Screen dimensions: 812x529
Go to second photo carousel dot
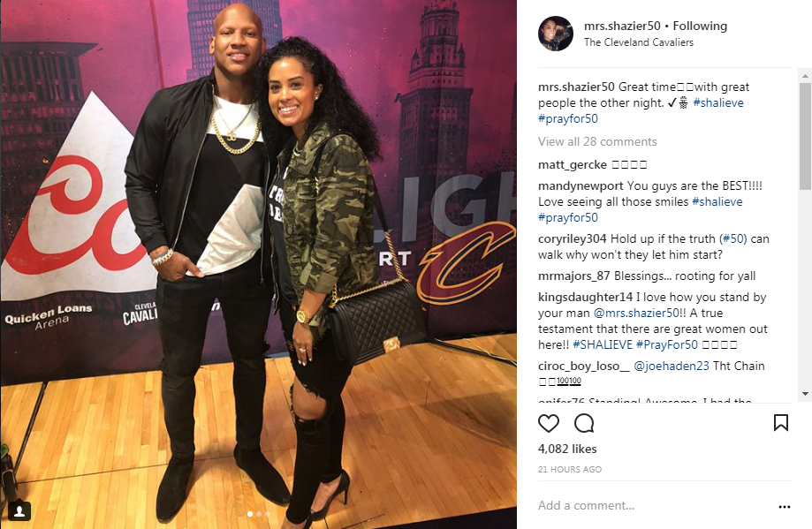(259, 514)
